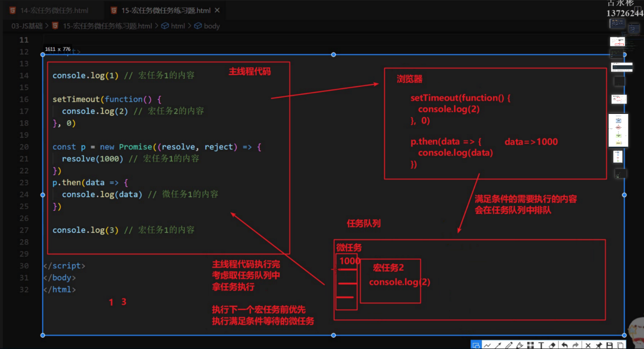Screen dimensions: 644x349
Task: Select the polyline drawing tool
Action: point(487,345)
